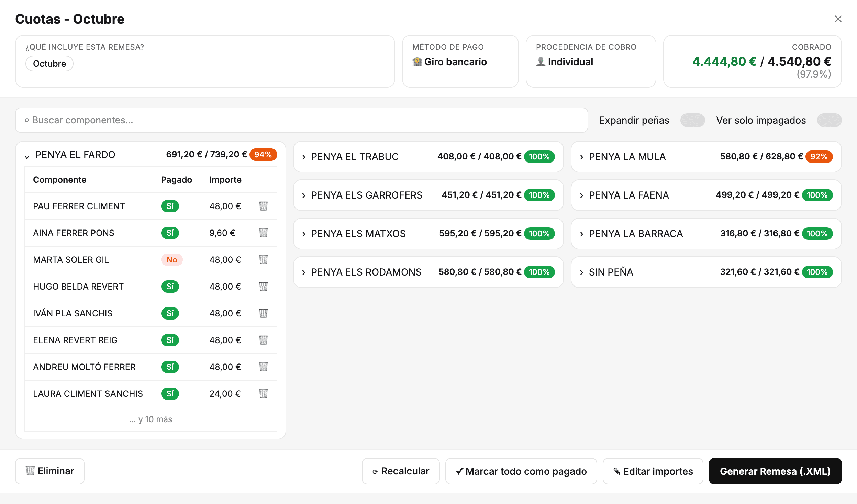Click the 4.444,80 € collected total
857x504 pixels.
(724, 61)
